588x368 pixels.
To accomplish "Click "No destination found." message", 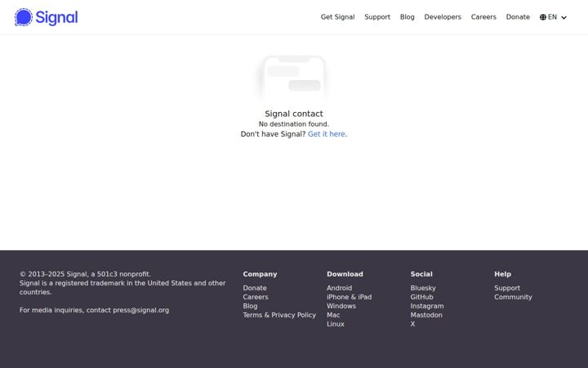I will [x=294, y=124].
